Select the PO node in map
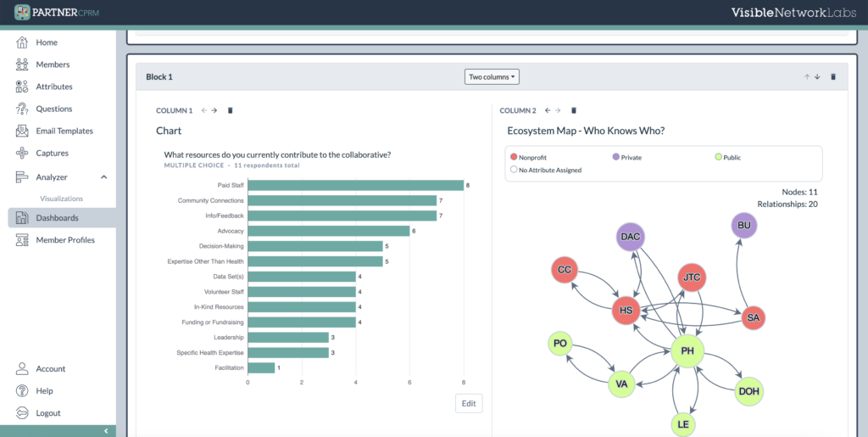This screenshot has height=437, width=868. (x=559, y=344)
